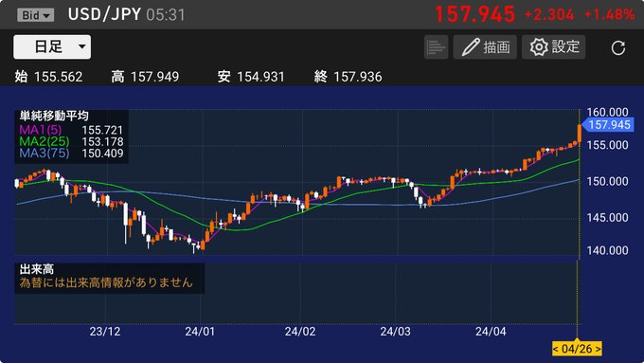
Task: Click the latest tall orange candlestick
Action: coord(579,134)
